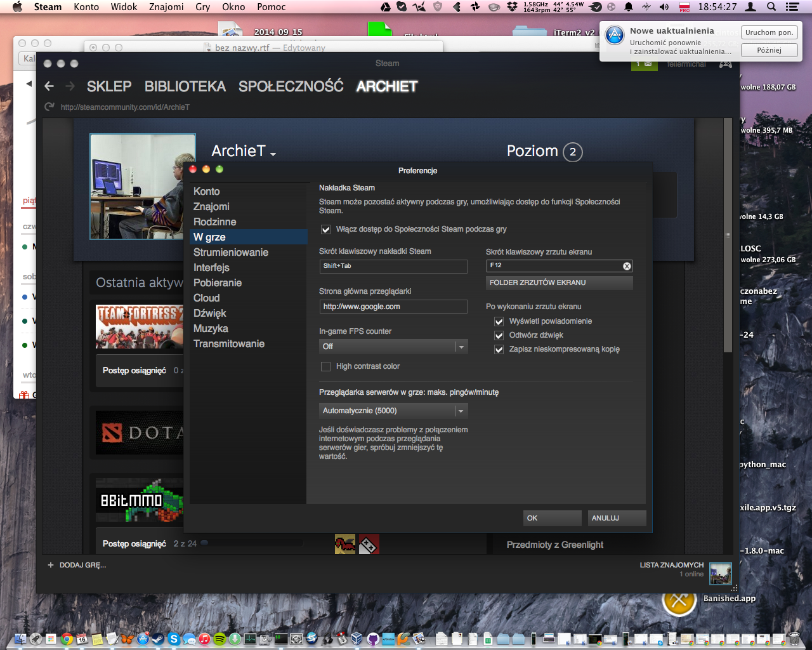Uncheck Wyświetl powiadomienie option

(499, 321)
